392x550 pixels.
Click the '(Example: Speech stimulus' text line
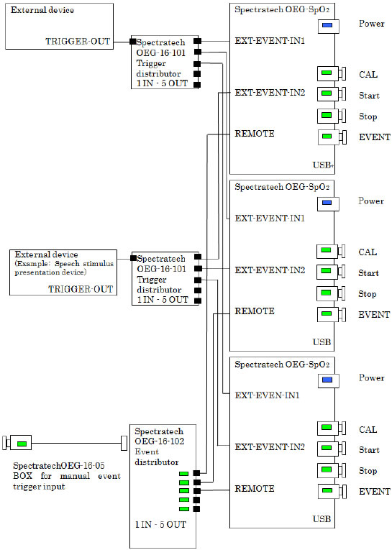[x=64, y=264]
